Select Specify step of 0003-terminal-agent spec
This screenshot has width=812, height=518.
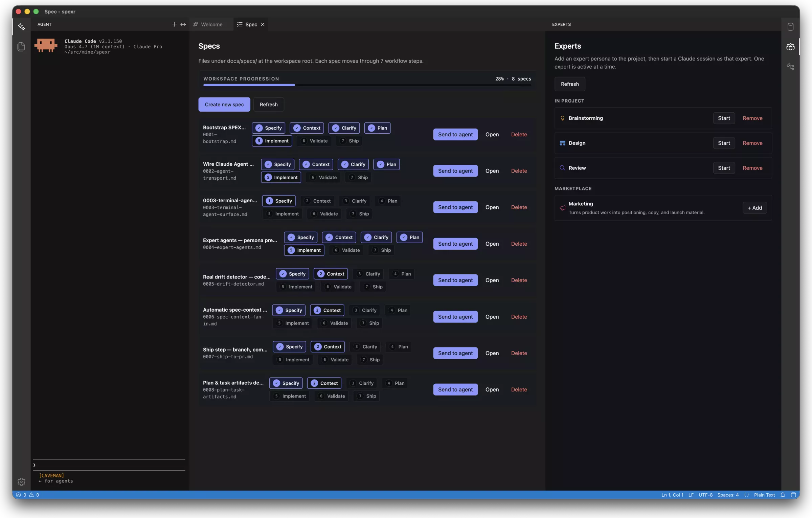279,201
